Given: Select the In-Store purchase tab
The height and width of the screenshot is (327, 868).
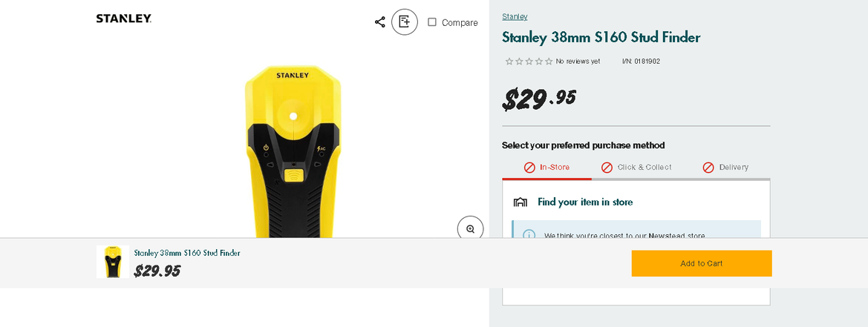Looking at the screenshot, I should click(546, 168).
